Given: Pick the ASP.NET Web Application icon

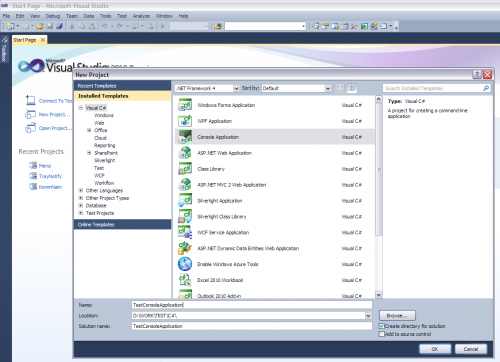Looking at the screenshot, I should 185,153.
